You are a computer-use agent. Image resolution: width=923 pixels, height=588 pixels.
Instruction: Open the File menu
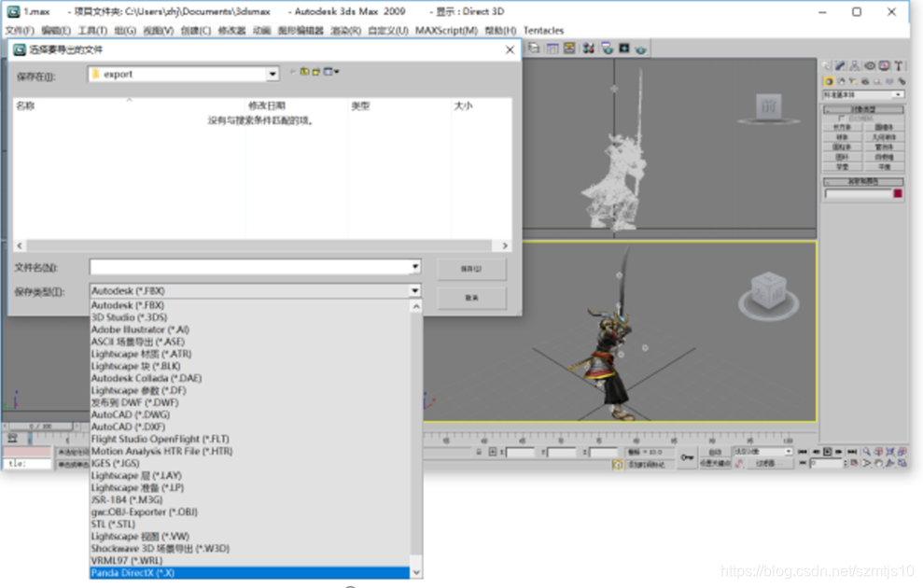pos(20,31)
